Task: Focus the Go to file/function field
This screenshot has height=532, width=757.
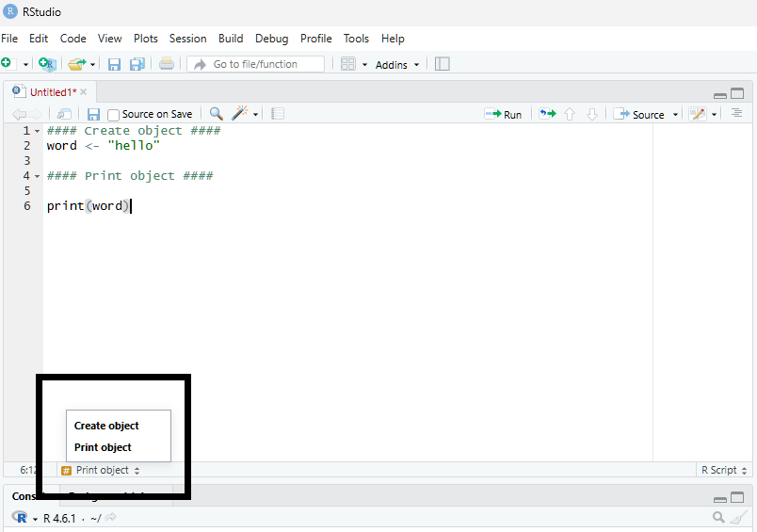Action: [256, 64]
